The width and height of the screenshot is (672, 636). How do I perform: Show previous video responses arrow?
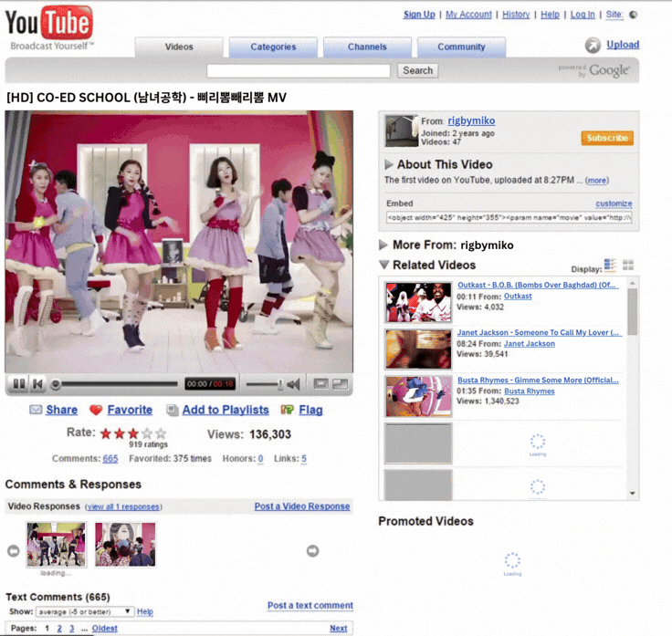pos(14,551)
